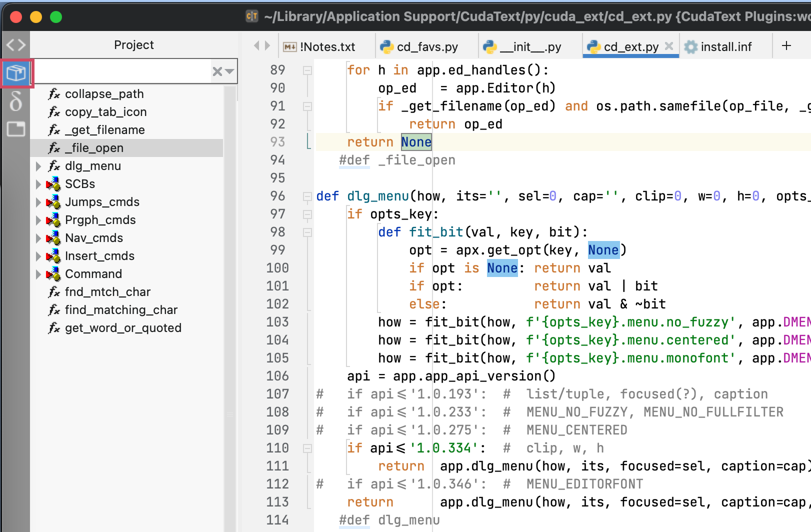Open the filter history dropdown arrow
Image resolution: width=811 pixels, height=532 pixels.
tap(230, 71)
